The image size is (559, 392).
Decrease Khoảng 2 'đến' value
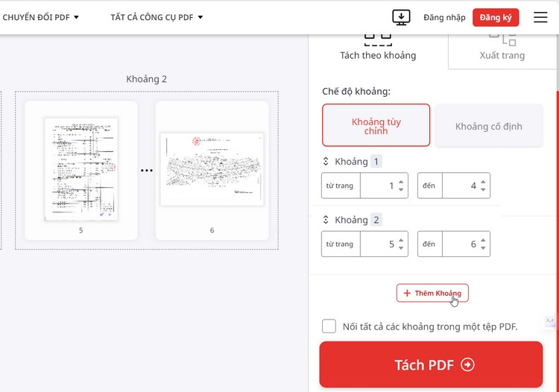click(483, 247)
